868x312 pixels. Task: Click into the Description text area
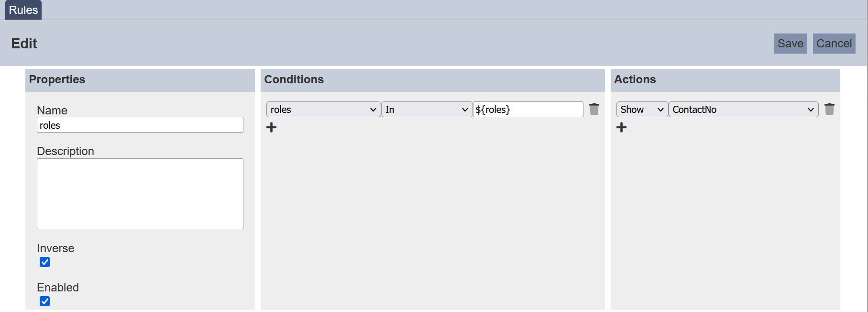click(x=140, y=194)
